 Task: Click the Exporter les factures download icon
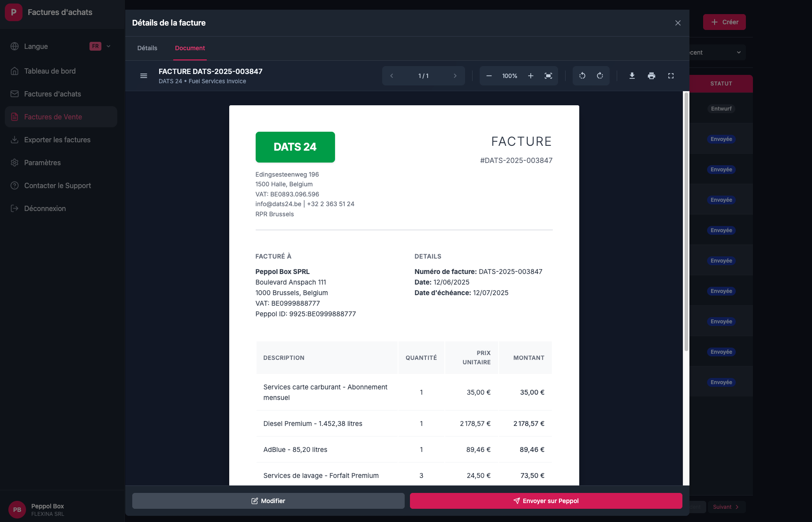point(15,140)
